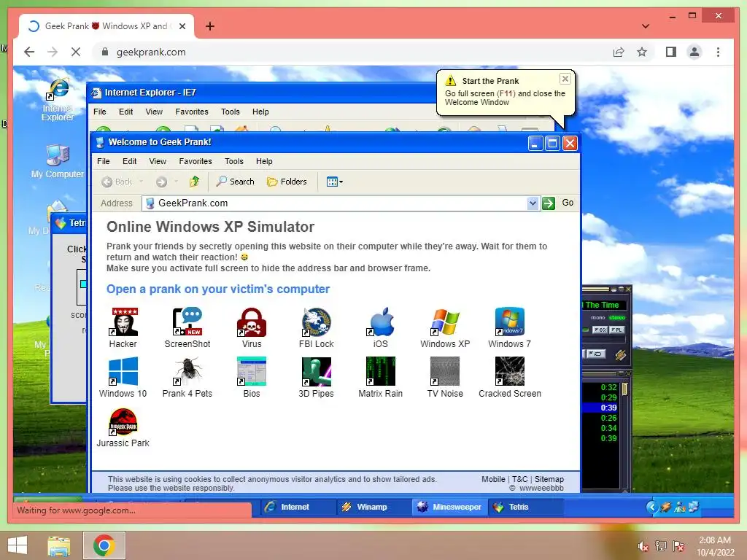Open the Bios prank icon
The height and width of the screenshot is (560, 747).
pos(252,371)
